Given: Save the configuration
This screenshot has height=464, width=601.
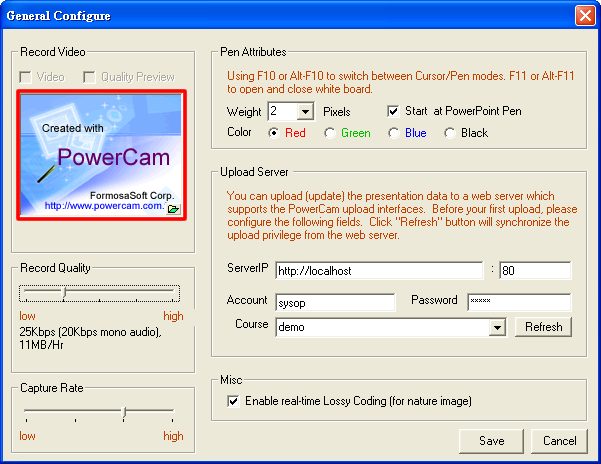Looking at the screenshot, I should tap(491, 441).
